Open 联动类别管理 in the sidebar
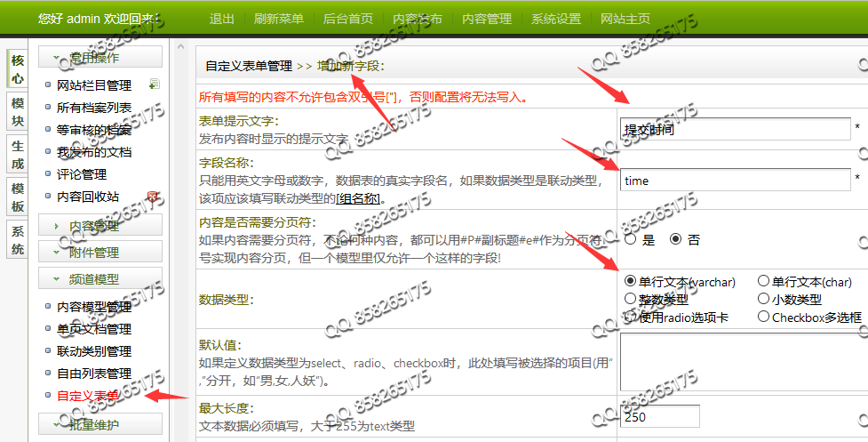The image size is (868, 442). pos(94,351)
